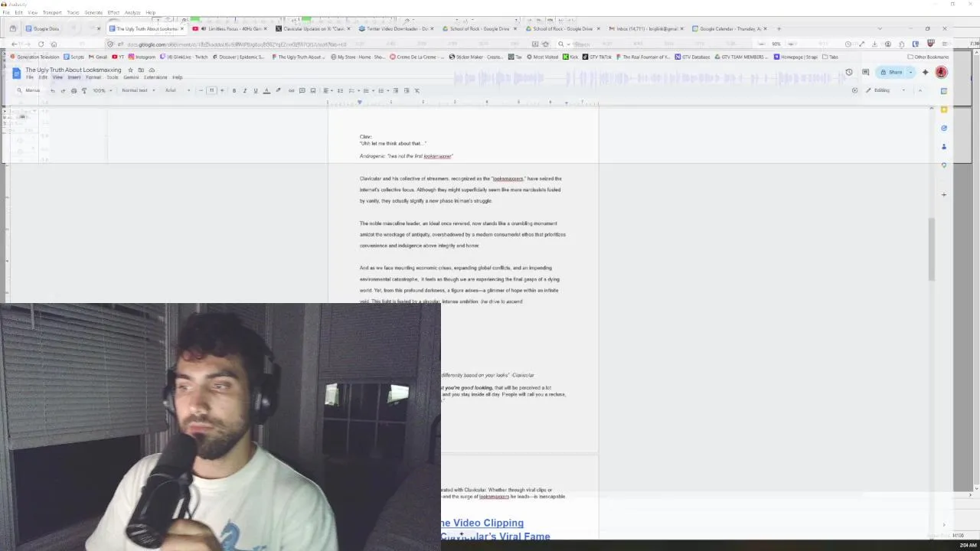This screenshot has width=980, height=551.
Task: Open highlight color picker
Action: click(277, 90)
